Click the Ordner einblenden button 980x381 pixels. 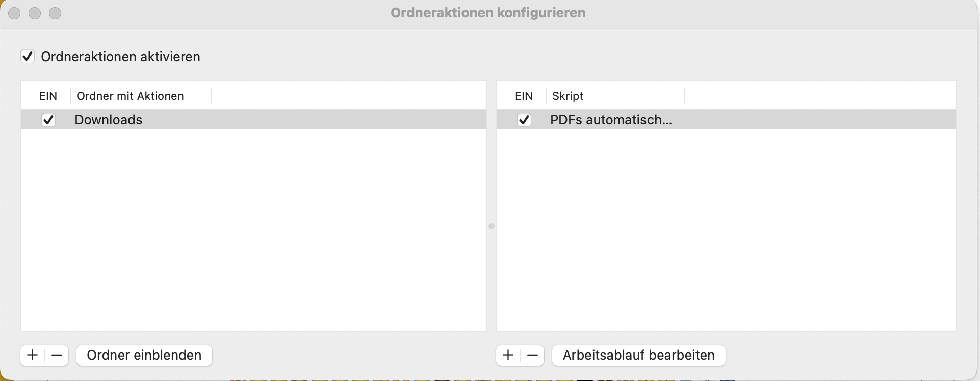coord(144,355)
